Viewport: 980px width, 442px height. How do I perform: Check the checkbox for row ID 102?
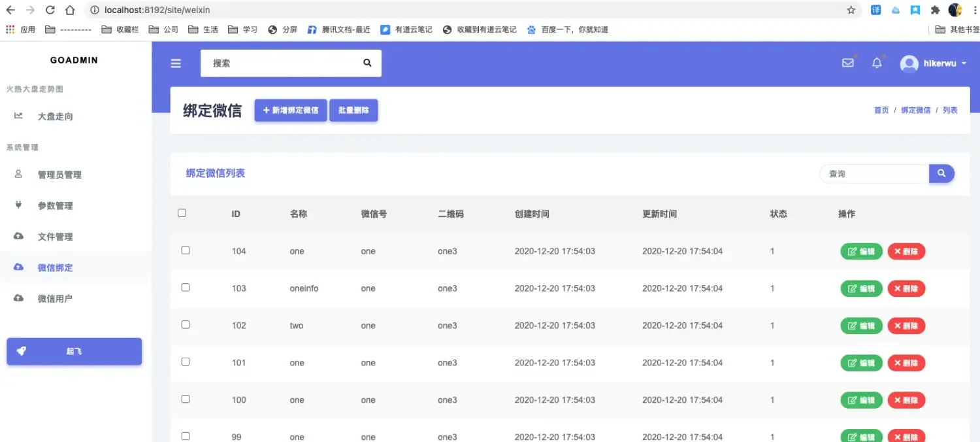pos(185,324)
